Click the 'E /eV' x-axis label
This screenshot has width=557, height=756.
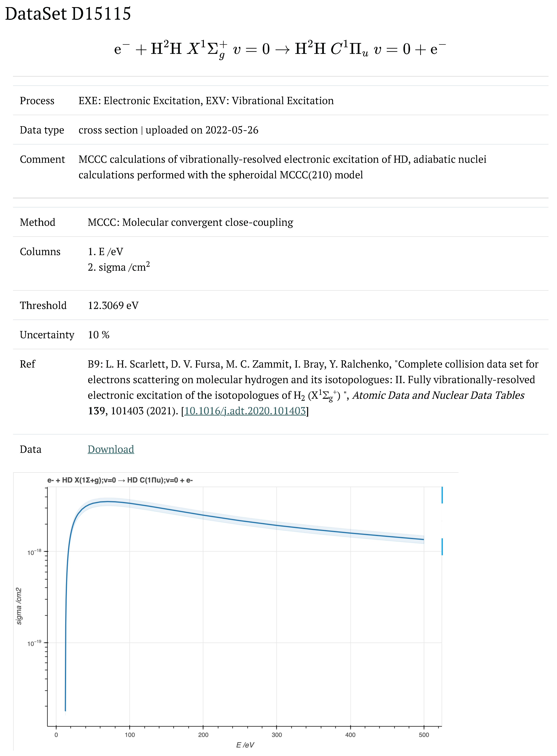(x=245, y=745)
